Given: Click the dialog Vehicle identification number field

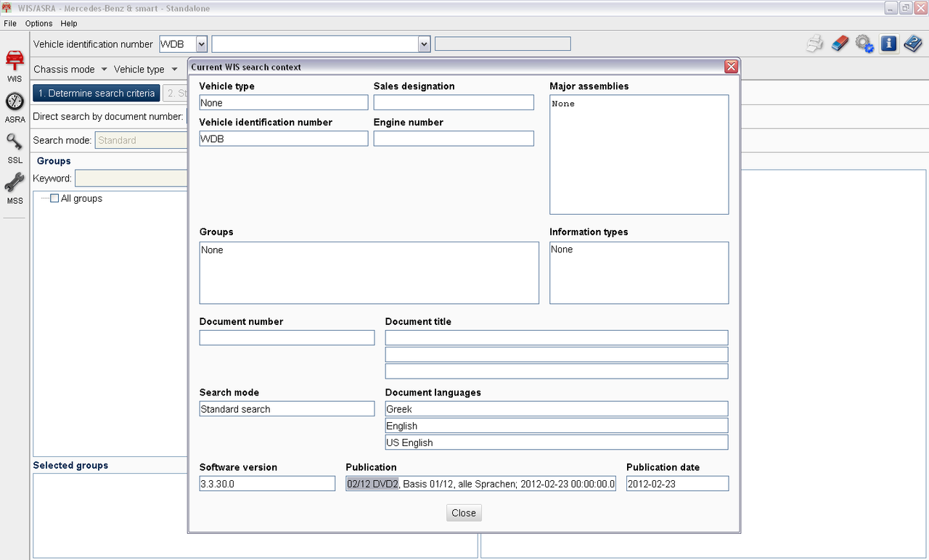Looking at the screenshot, I should click(x=284, y=139).
